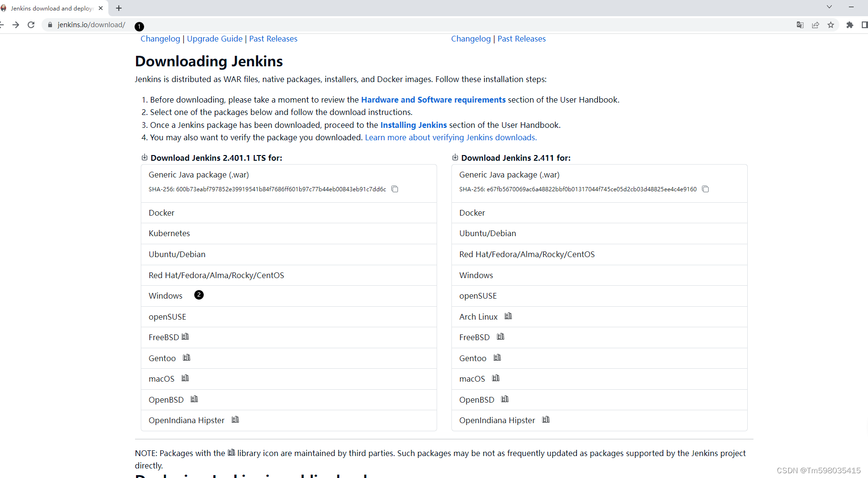This screenshot has height=478, width=868.
Task: Select weekly Red Hat/Fedora/Alma/Rocky/CentOS
Action: point(599,254)
